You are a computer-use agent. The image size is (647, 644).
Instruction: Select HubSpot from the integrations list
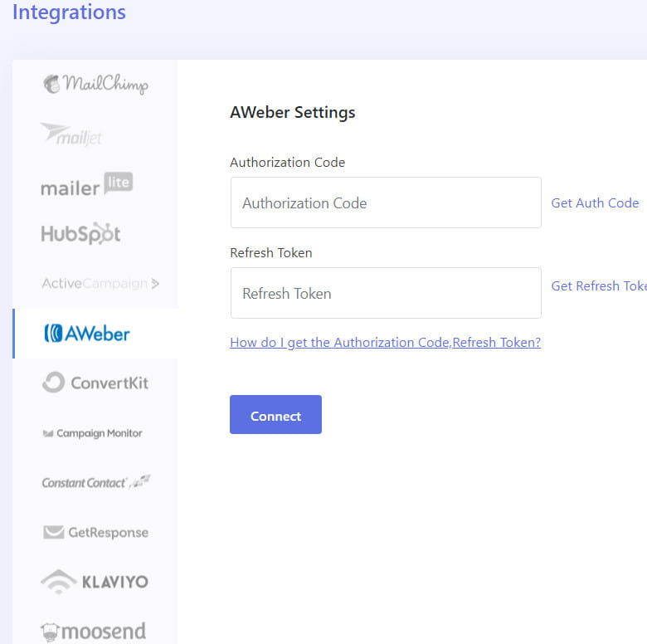[80, 234]
